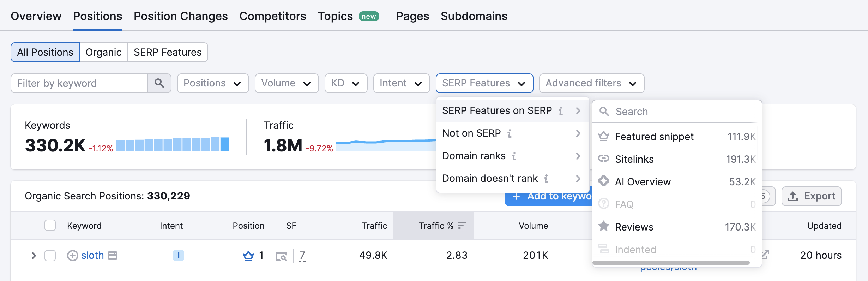This screenshot has height=281, width=868.
Task: Open the Advanced filters dropdown
Action: pyautogui.click(x=592, y=83)
